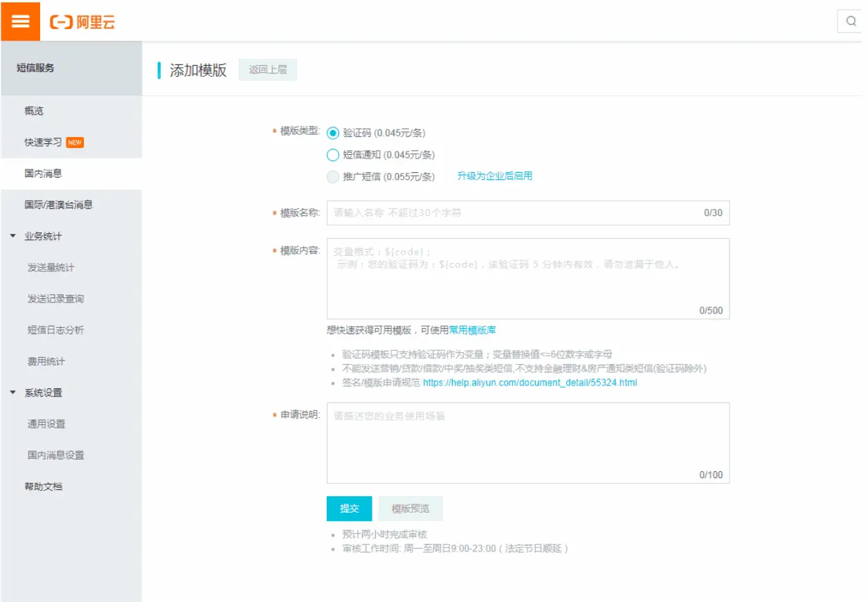Click the search magnifier icon

pyautogui.click(x=851, y=21)
